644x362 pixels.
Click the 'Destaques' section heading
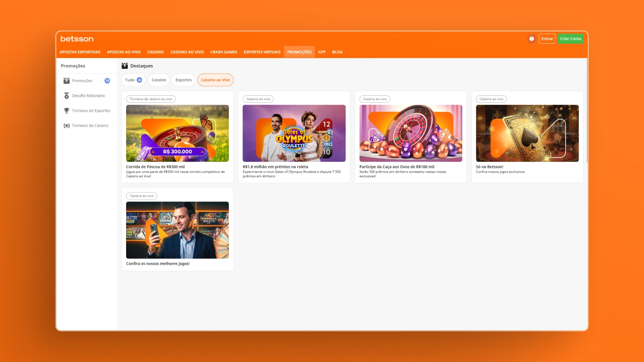(x=142, y=66)
